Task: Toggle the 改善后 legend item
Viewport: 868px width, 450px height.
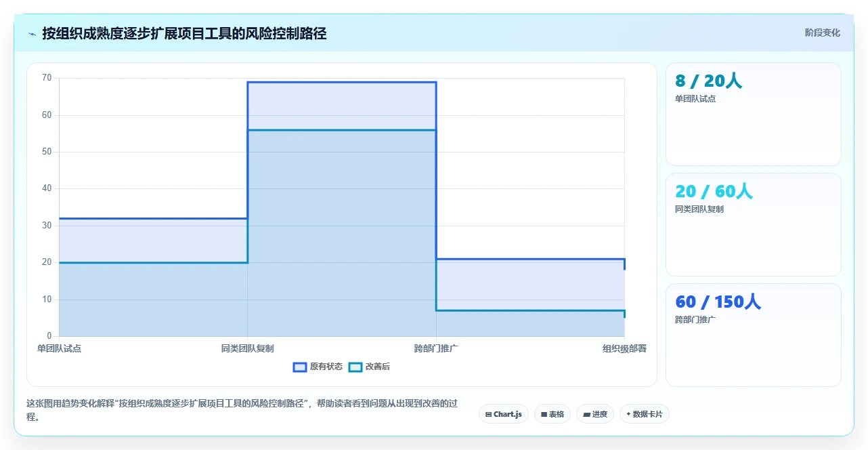Action: 369,367
